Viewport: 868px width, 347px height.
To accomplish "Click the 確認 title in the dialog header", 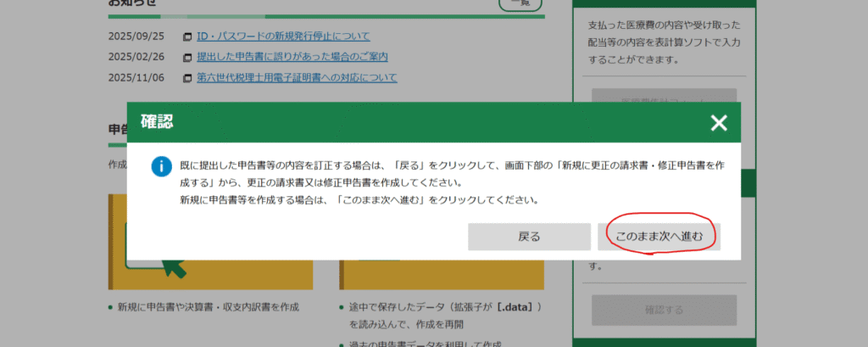I will point(157,122).
